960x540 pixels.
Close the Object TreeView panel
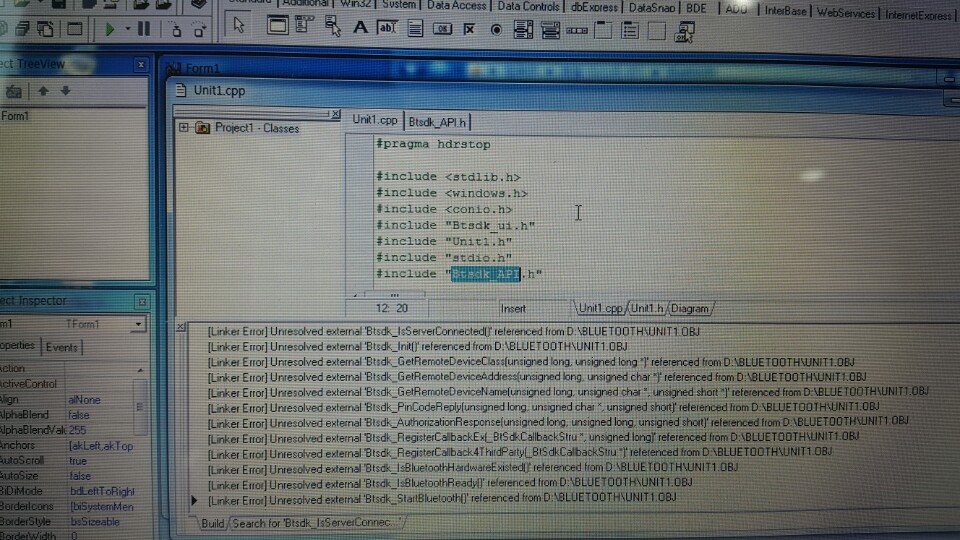(141, 65)
